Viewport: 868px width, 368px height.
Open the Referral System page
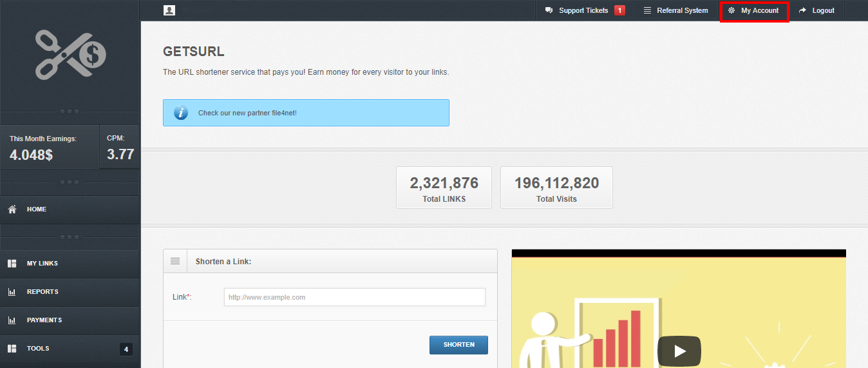click(676, 10)
